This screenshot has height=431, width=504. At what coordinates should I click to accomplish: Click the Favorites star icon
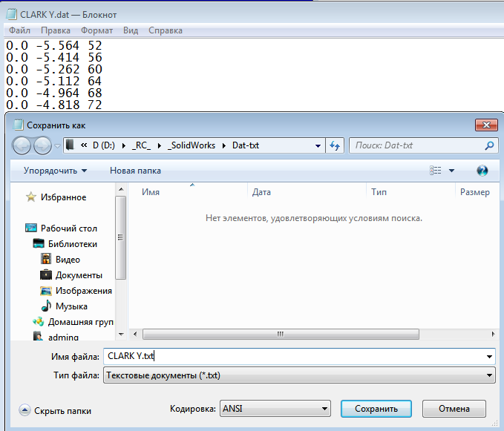coord(31,197)
